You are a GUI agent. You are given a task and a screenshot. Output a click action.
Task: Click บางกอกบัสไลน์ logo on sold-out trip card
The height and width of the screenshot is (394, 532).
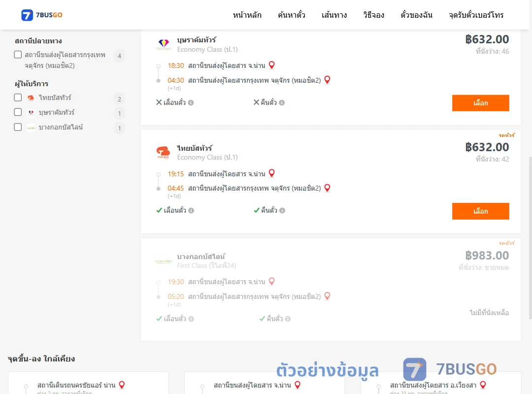point(163,262)
